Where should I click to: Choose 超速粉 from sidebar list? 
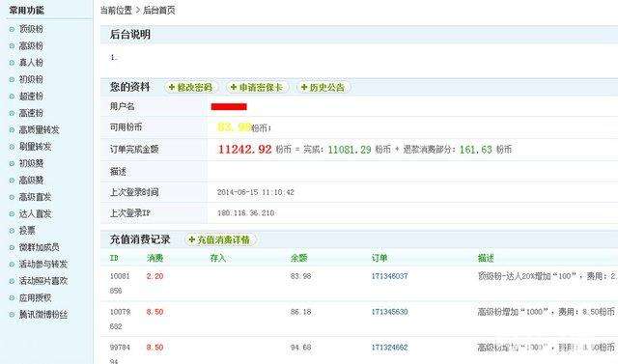pos(31,97)
